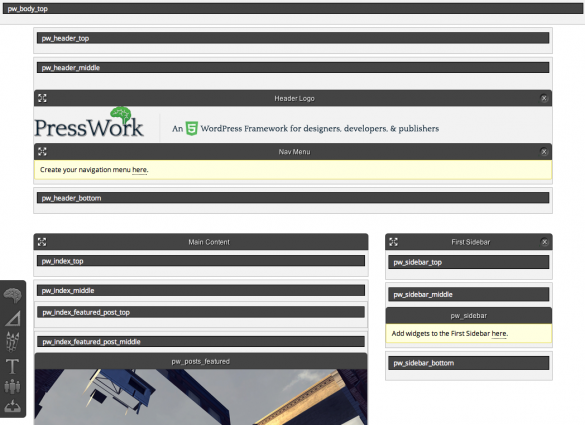Open the pencils color tool icon

click(x=12, y=342)
